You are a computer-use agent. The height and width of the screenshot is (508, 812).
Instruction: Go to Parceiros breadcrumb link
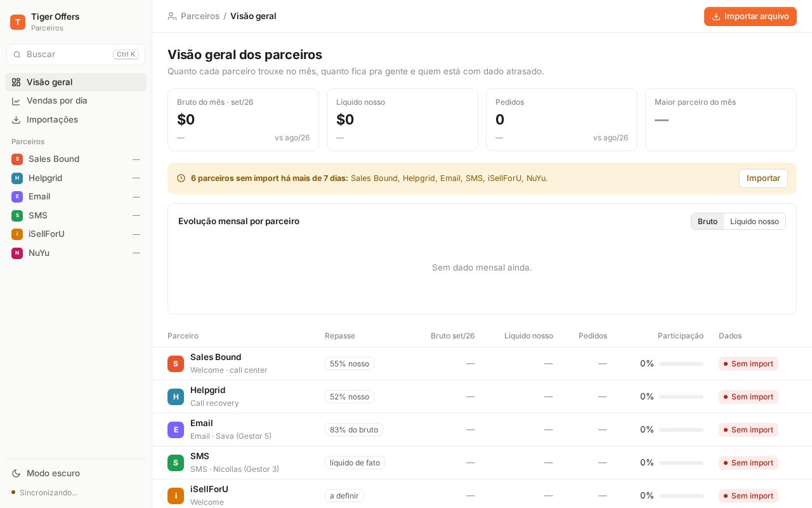[x=200, y=16]
